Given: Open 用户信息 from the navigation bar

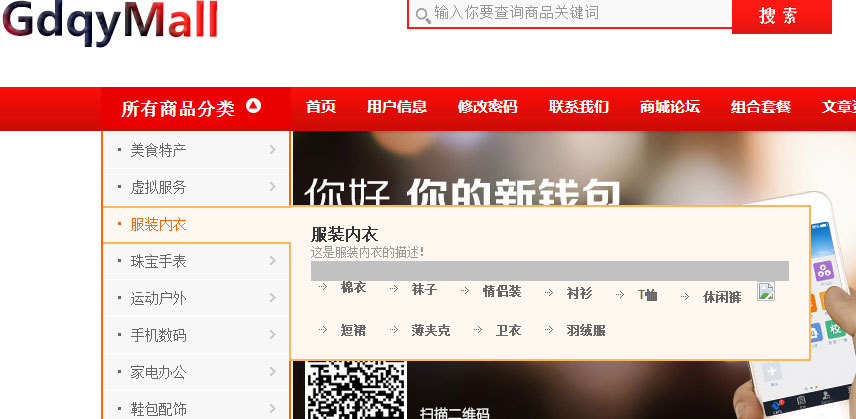Looking at the screenshot, I should tap(397, 107).
